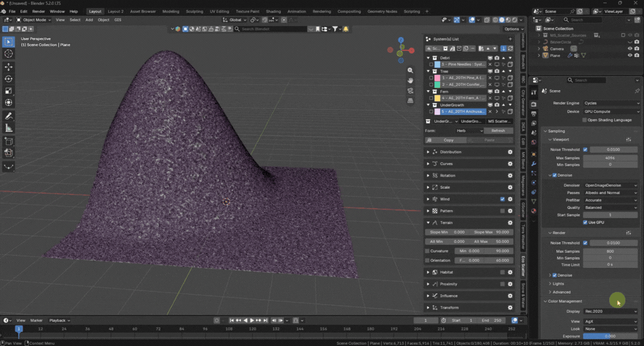Switch to the Shading workspace tab

point(273,11)
